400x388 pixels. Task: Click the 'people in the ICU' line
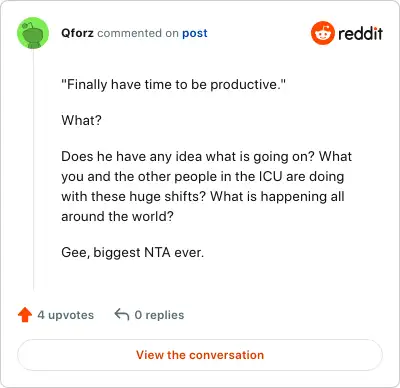tap(203, 176)
